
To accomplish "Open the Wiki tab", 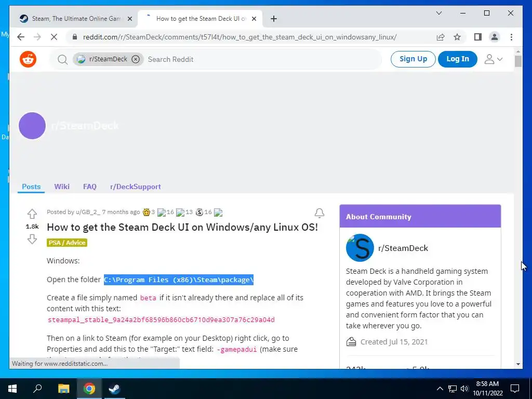I will [62, 187].
